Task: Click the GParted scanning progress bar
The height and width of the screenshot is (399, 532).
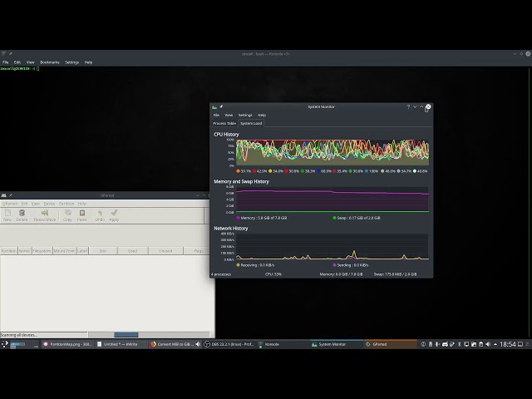Action: tap(149, 335)
